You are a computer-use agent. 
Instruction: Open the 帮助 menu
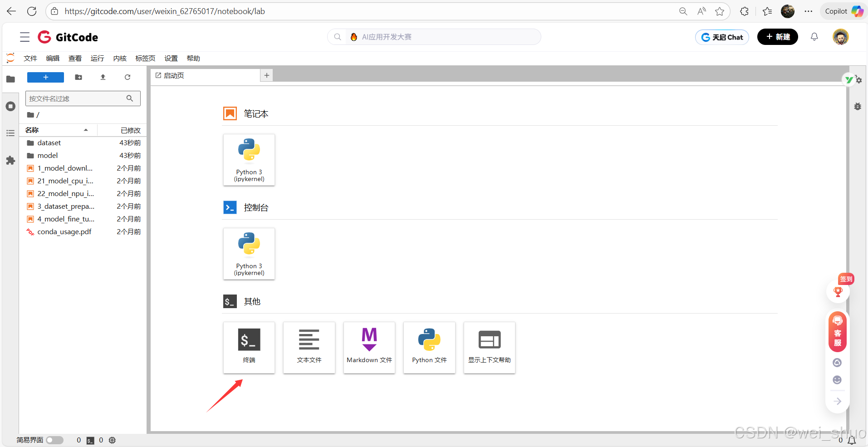[x=193, y=58]
